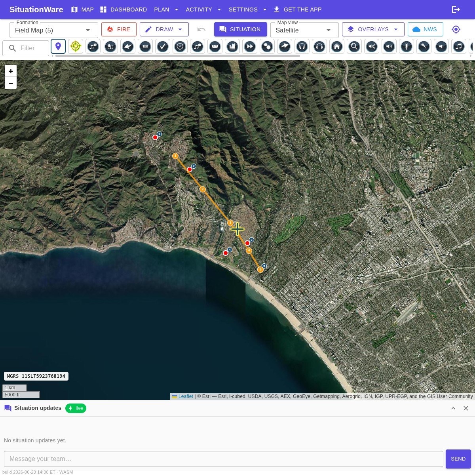This screenshot has width=475, height=476.
Task: Toggle the FIRE button
Action: pos(119,29)
